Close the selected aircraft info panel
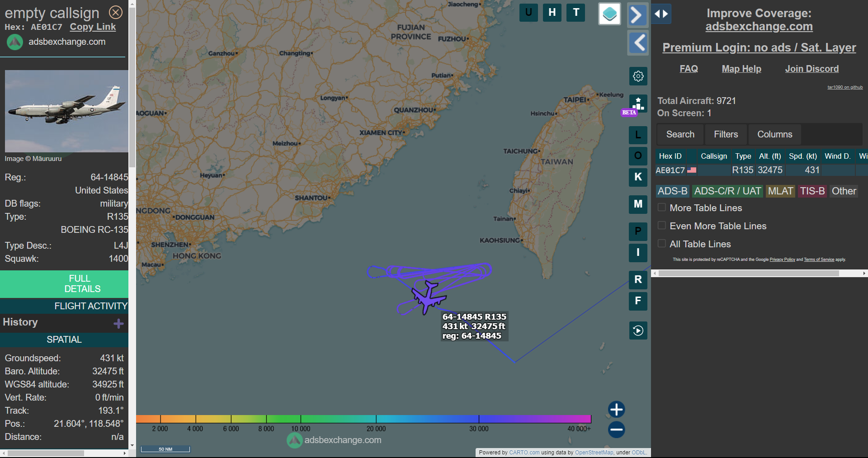This screenshot has width=868, height=458. (x=116, y=12)
